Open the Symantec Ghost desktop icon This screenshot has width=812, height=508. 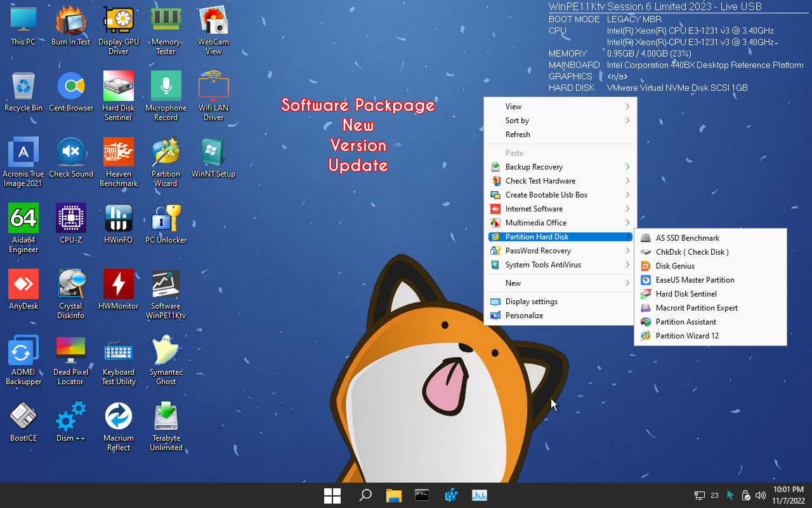coord(166,351)
